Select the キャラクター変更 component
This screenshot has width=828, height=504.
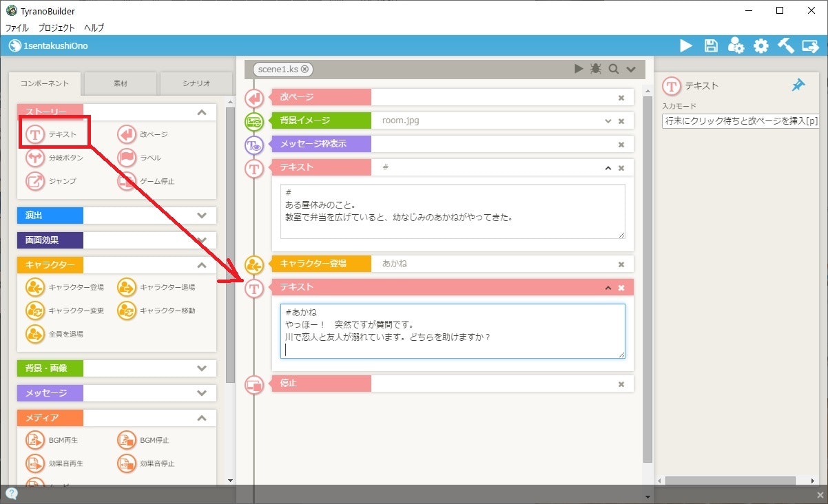(65, 311)
